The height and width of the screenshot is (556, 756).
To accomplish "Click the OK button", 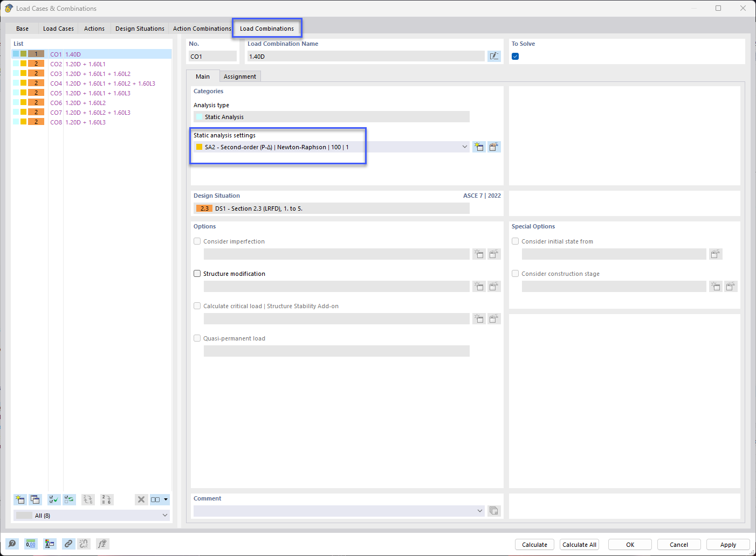I will [630, 545].
